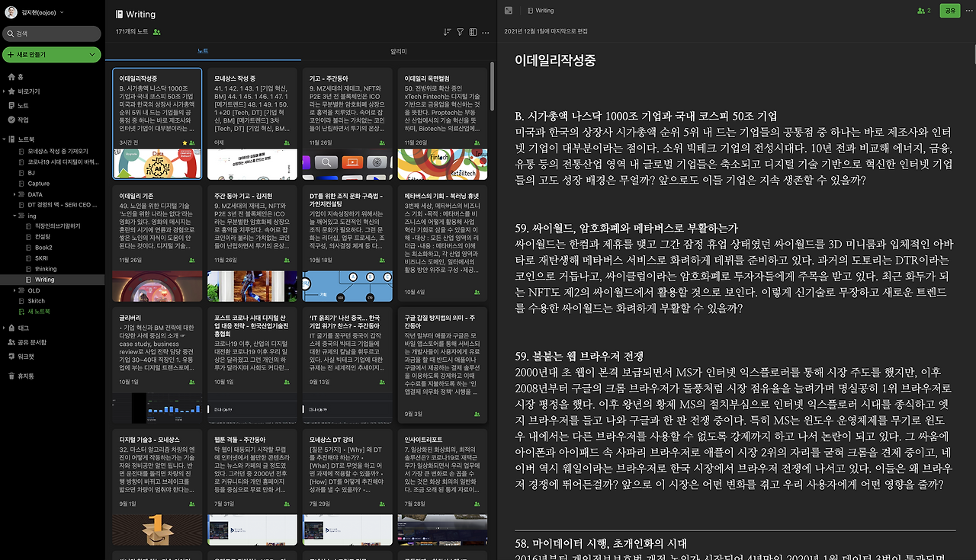The image size is (976, 560).
Task: Expand the OLD notebook stack
Action: tap(15, 290)
